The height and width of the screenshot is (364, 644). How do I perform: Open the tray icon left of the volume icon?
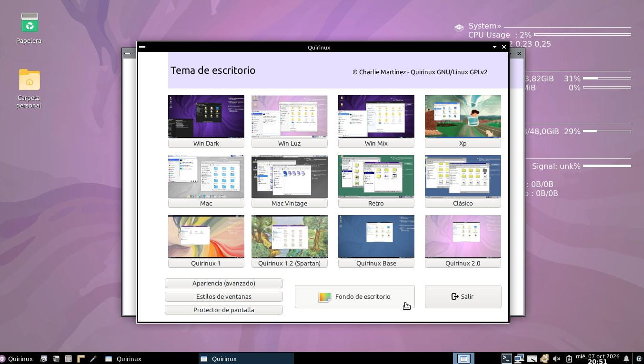pyautogui.click(x=544, y=359)
